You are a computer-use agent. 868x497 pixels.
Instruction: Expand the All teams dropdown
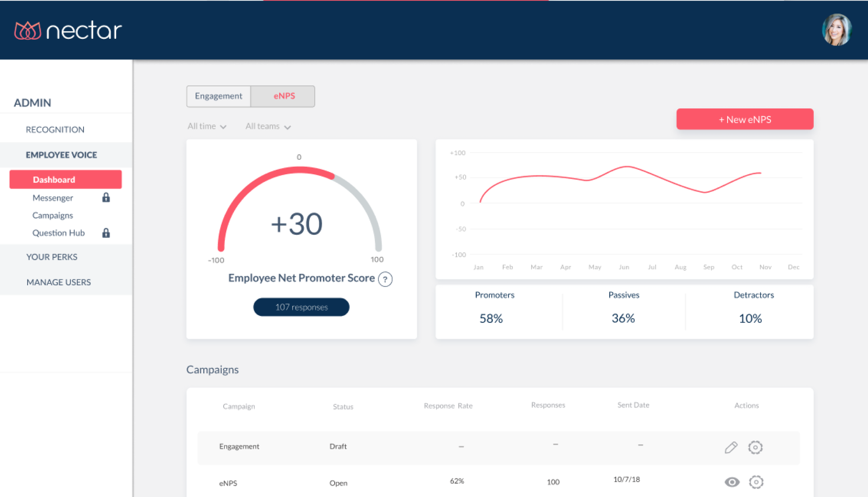click(268, 126)
